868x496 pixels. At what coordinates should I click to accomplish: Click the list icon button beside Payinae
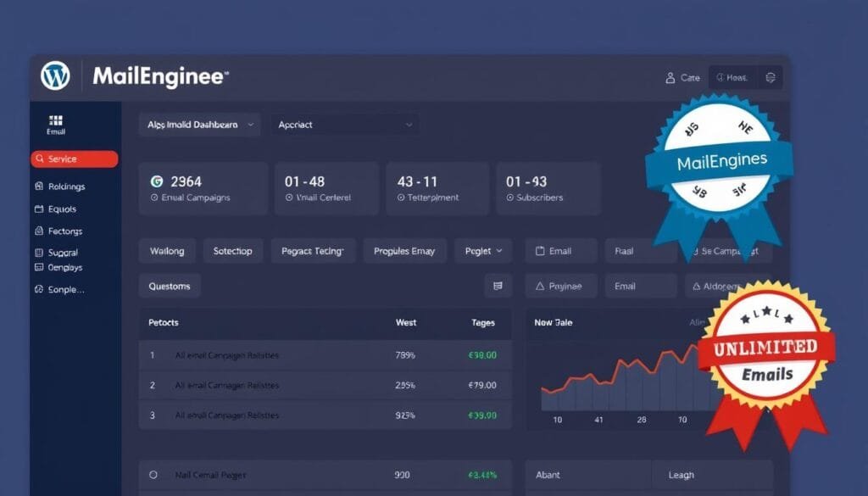[x=498, y=287]
